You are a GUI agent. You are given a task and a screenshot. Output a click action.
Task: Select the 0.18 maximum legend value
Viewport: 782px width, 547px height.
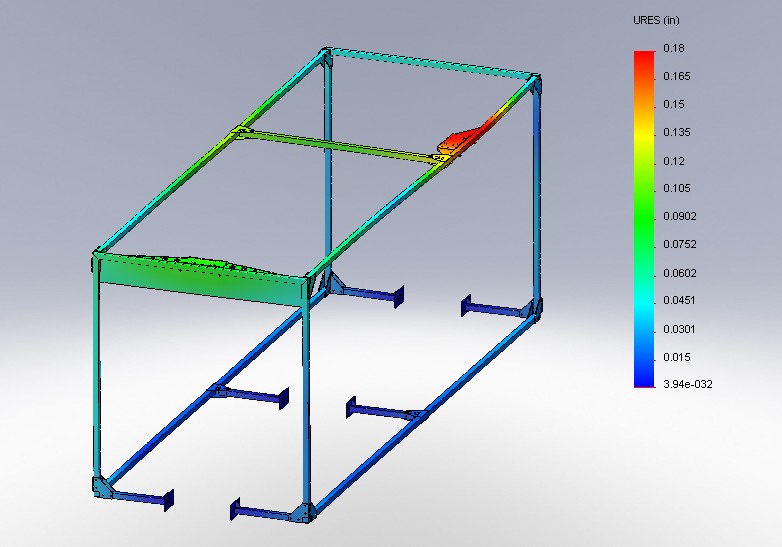674,48
